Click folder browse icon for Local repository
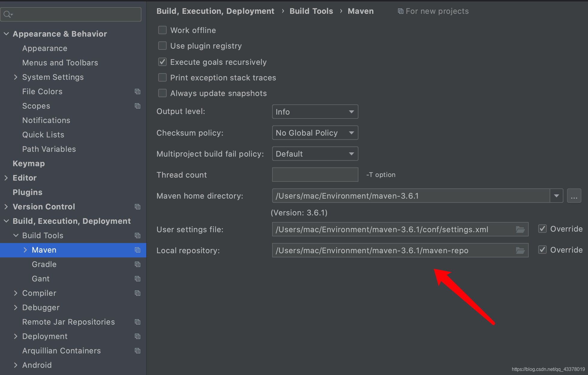 tap(520, 250)
